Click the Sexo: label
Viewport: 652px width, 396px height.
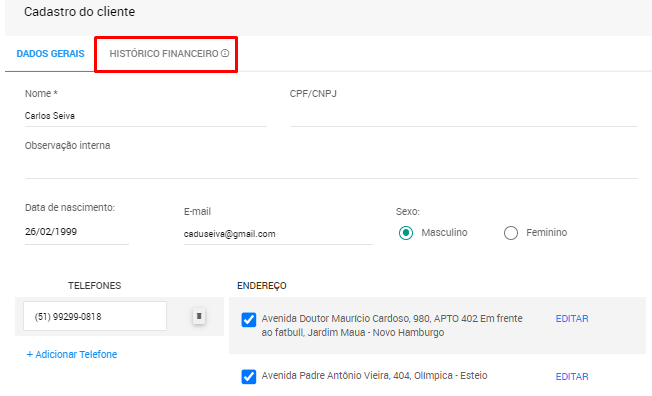pyautogui.click(x=408, y=211)
